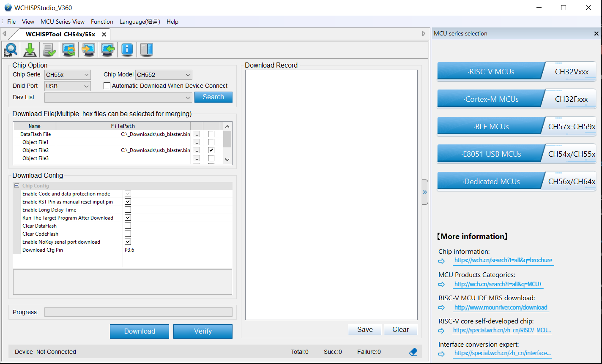Select RISC-V MCUs CH32Vxxx series
This screenshot has width=602, height=364.
point(517,71)
